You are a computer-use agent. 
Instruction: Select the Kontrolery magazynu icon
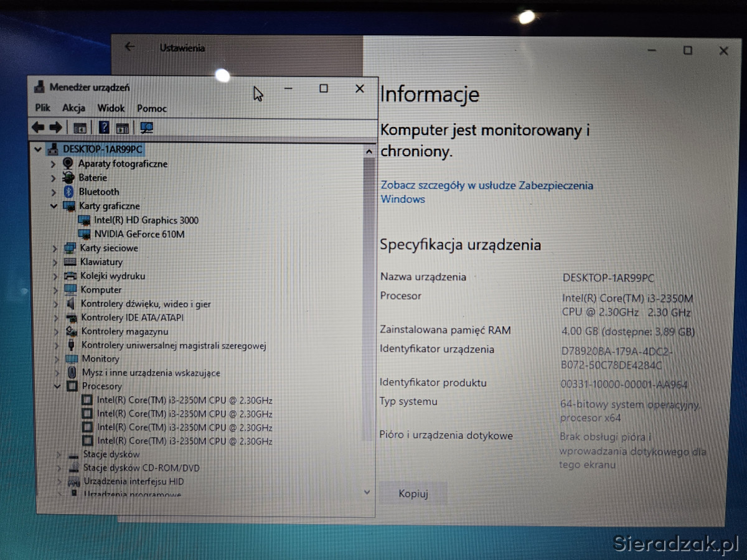click(x=71, y=332)
